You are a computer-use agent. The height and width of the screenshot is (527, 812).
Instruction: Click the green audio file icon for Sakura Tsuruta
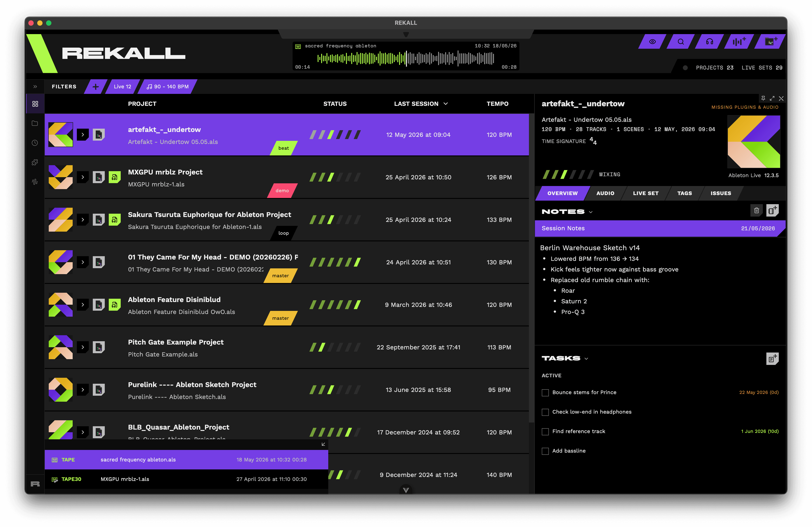115,220
